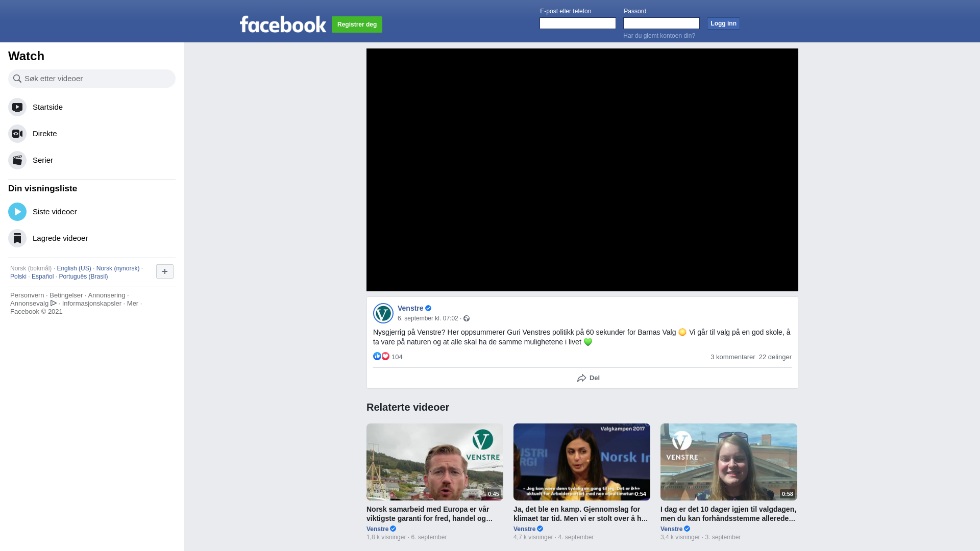The width and height of the screenshot is (980, 551).
Task: Click the like and heart reaction icons
Action: pos(381,357)
